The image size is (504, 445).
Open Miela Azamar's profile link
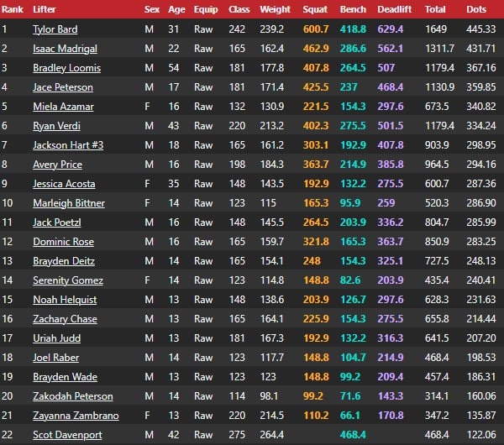tap(63, 107)
